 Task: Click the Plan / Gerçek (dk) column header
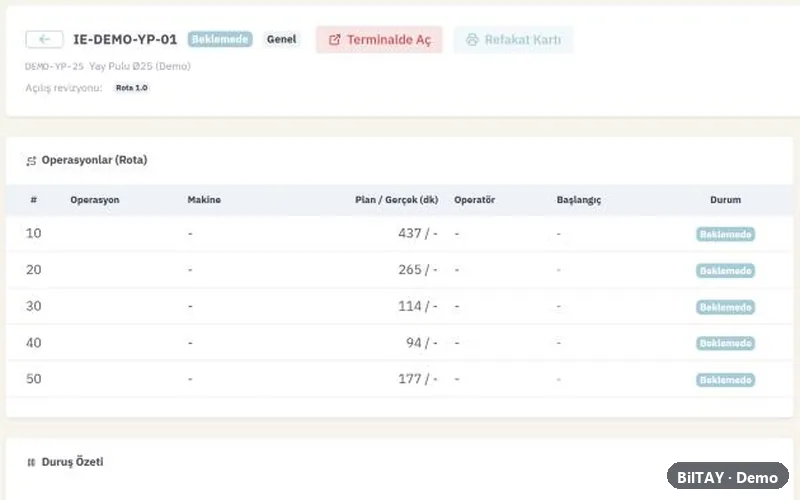pyautogui.click(x=396, y=200)
